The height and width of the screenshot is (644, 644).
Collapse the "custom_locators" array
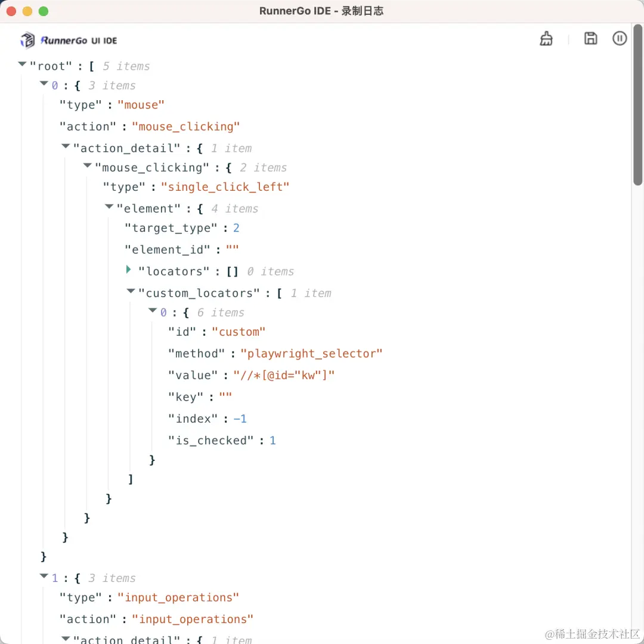tap(131, 291)
